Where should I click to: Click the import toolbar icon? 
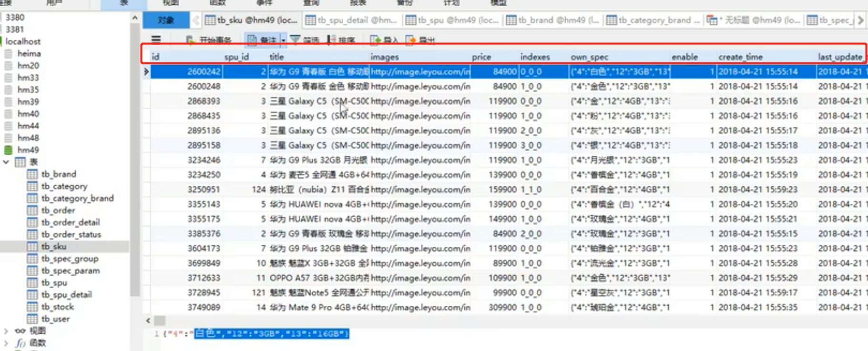click(x=375, y=40)
